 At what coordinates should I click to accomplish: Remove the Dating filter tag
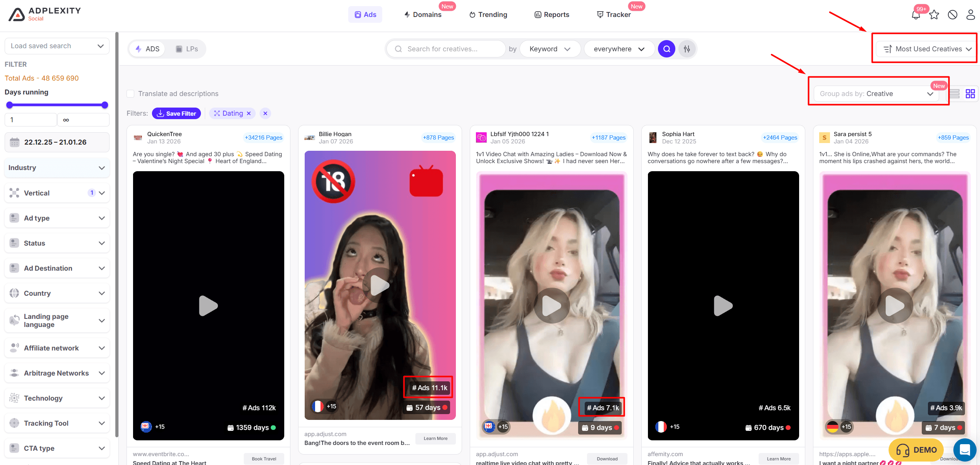pos(249,113)
